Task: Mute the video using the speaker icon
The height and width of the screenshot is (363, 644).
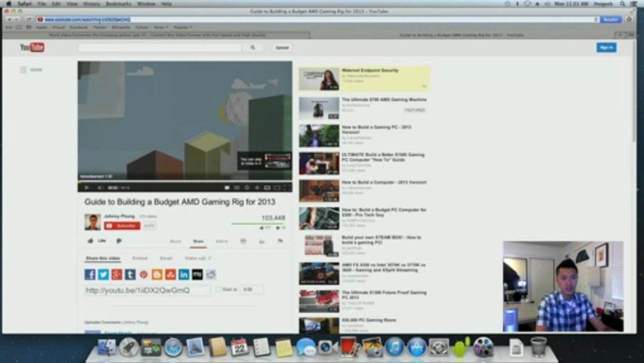Action: (x=99, y=188)
